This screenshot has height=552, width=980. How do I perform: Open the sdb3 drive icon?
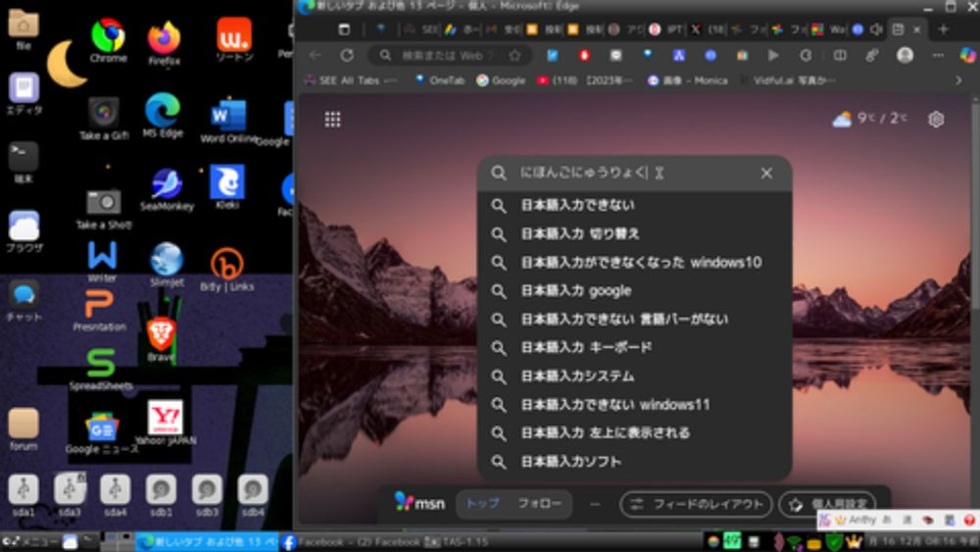207,495
